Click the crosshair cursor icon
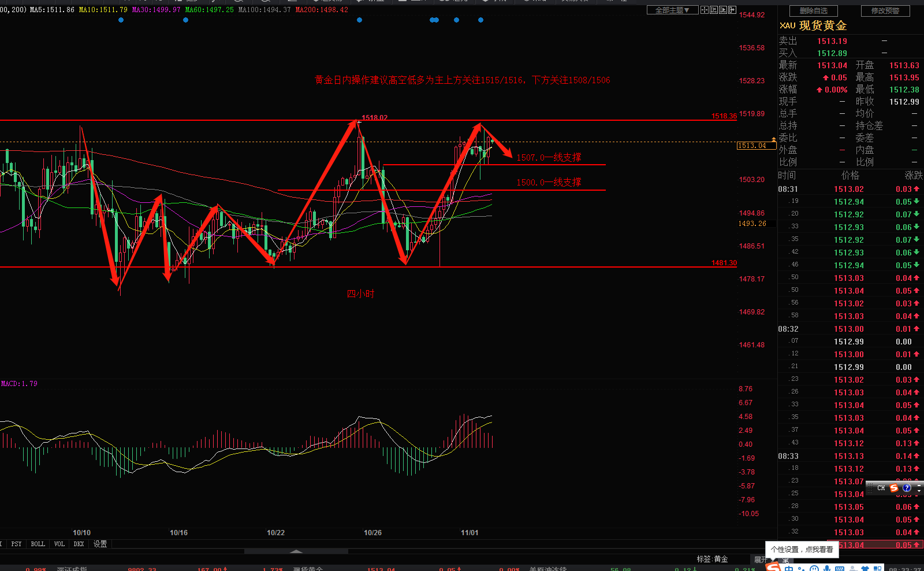 pos(705,10)
